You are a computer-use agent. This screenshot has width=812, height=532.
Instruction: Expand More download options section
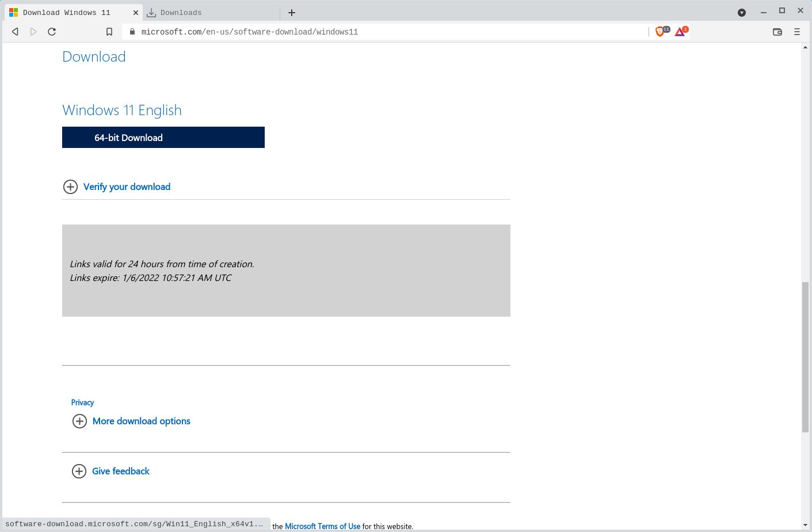tap(141, 421)
